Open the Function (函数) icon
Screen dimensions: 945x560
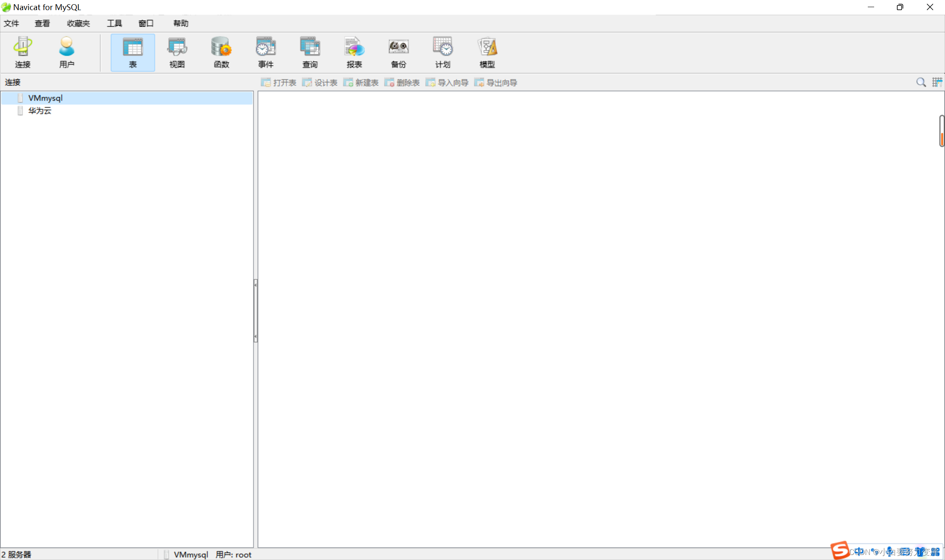(221, 52)
